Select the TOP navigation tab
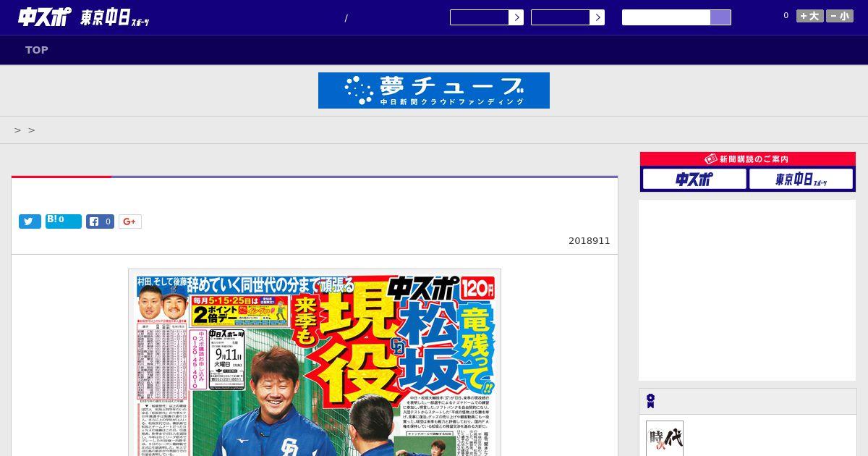This screenshot has width=868, height=456. tap(37, 50)
